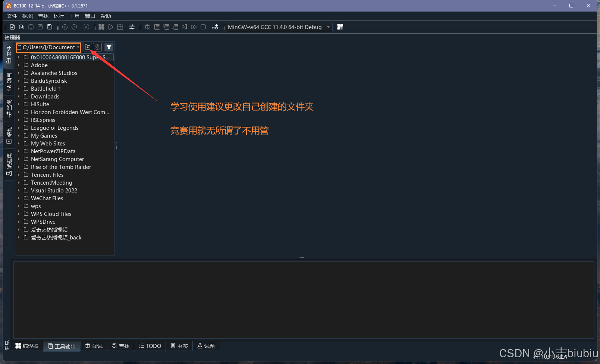This screenshot has height=364, width=600.
Task: Select the League of Legends folder
Action: click(54, 128)
